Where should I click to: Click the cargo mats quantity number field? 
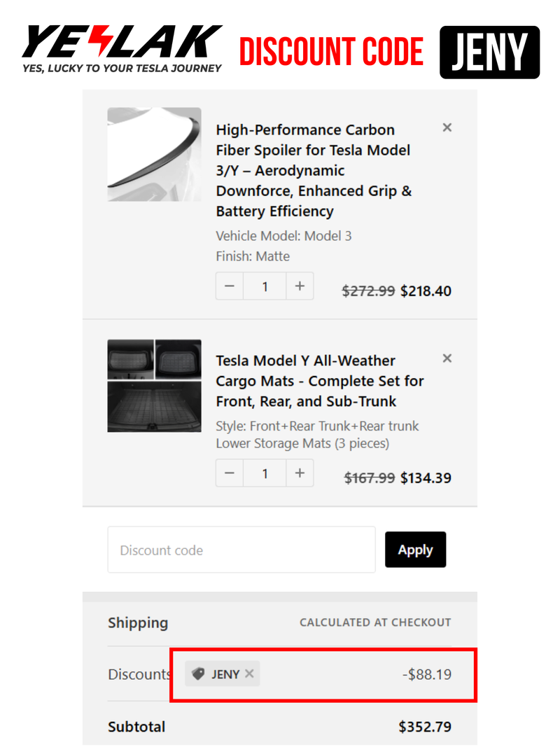(265, 473)
